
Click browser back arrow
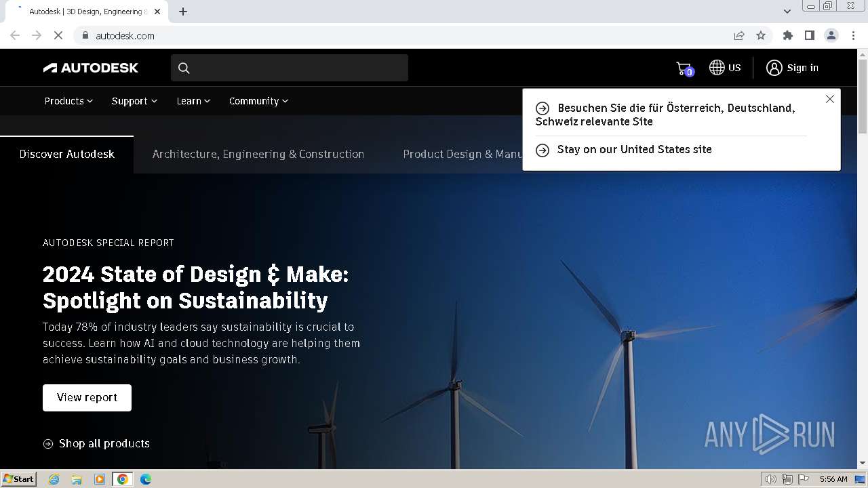15,35
